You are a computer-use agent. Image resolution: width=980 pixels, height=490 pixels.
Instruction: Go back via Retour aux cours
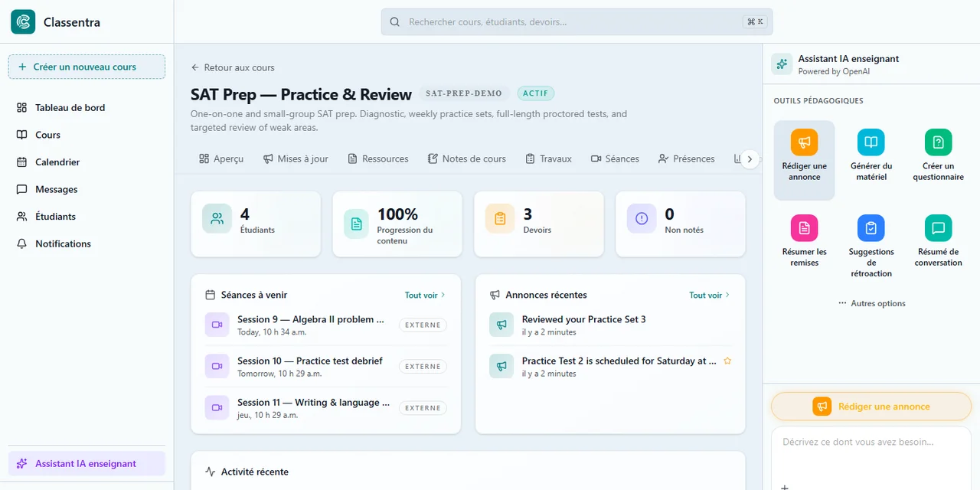point(233,67)
